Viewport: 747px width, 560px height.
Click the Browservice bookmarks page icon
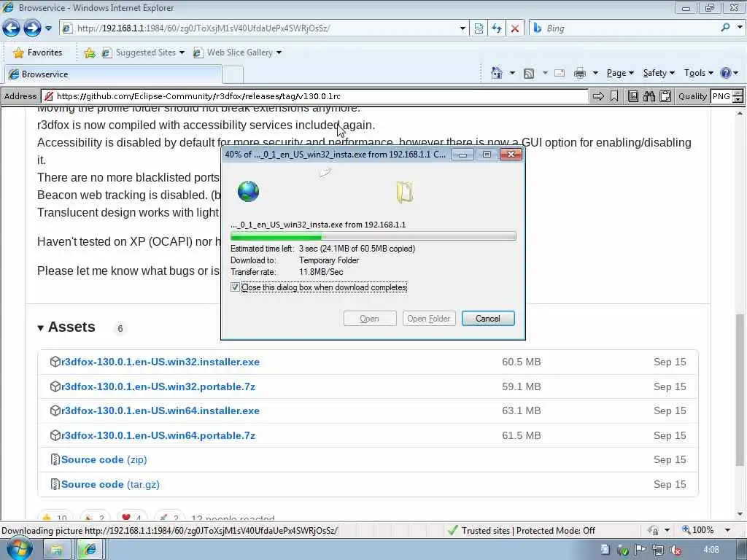click(x=632, y=97)
